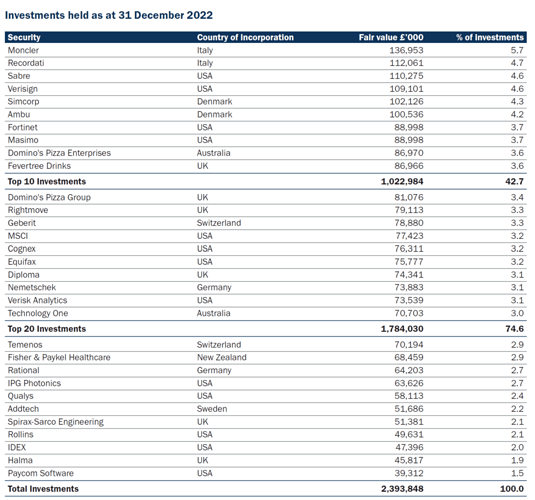Select the Moncler security name
Screen dimensions: 535x500
point(23,50)
